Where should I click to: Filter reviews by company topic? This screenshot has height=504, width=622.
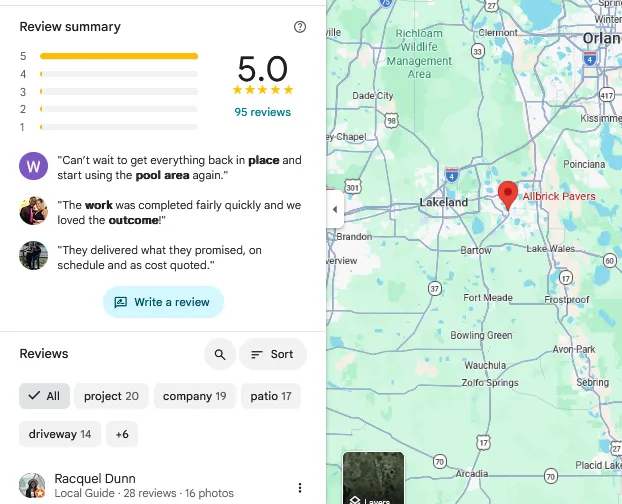(194, 396)
